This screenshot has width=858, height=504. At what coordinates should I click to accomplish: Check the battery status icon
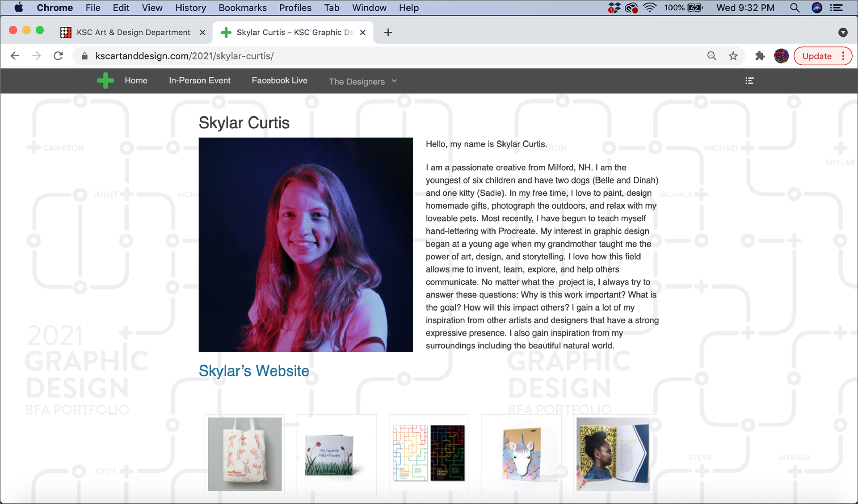pyautogui.click(x=695, y=8)
